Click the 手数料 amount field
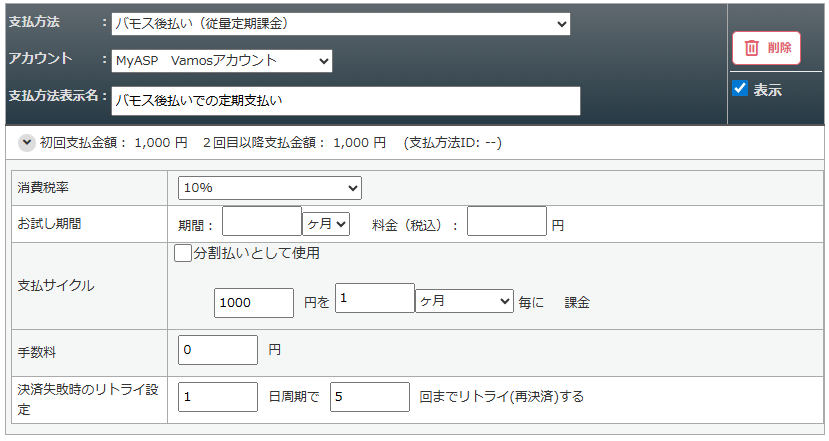The image size is (829, 441). click(x=218, y=350)
